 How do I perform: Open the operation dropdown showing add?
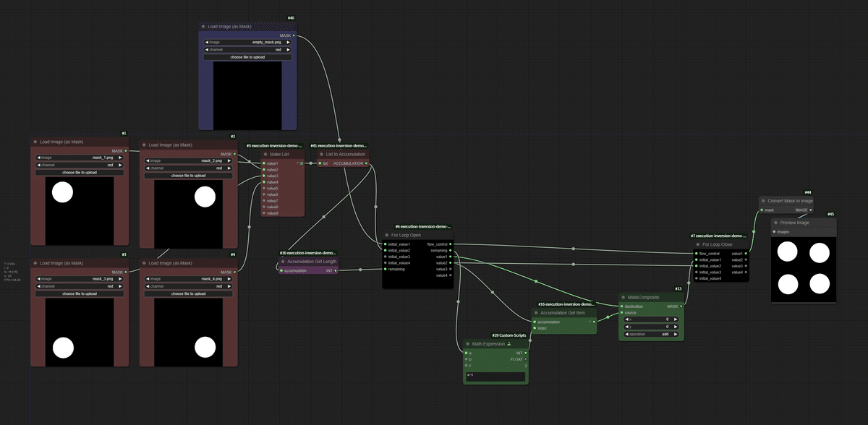click(651, 334)
